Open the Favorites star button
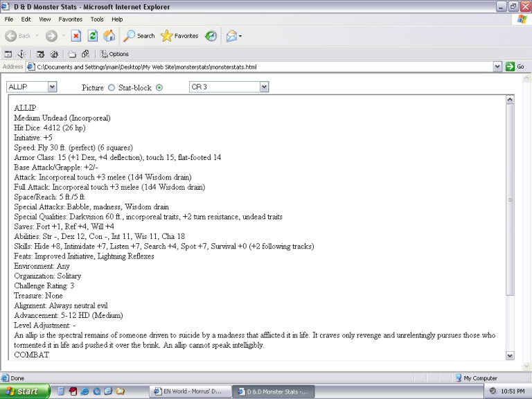Image resolution: width=532 pixels, height=399 pixels. (x=179, y=35)
